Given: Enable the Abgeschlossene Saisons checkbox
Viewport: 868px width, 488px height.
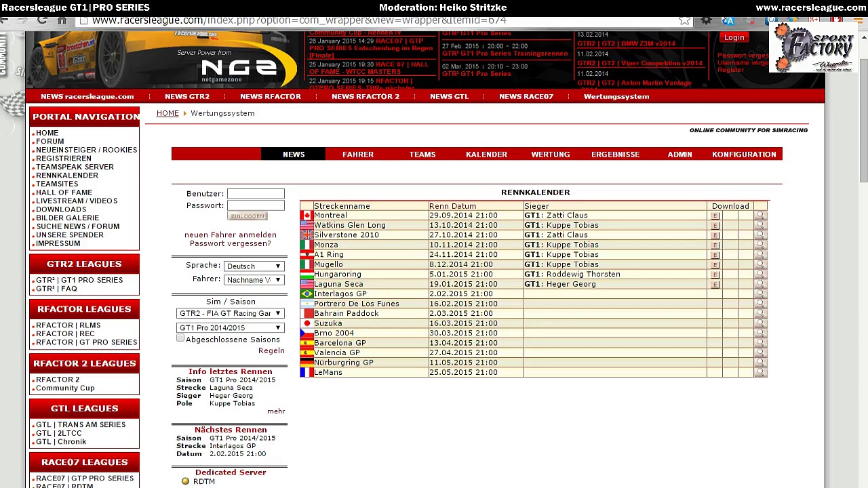Looking at the screenshot, I should click(x=180, y=338).
